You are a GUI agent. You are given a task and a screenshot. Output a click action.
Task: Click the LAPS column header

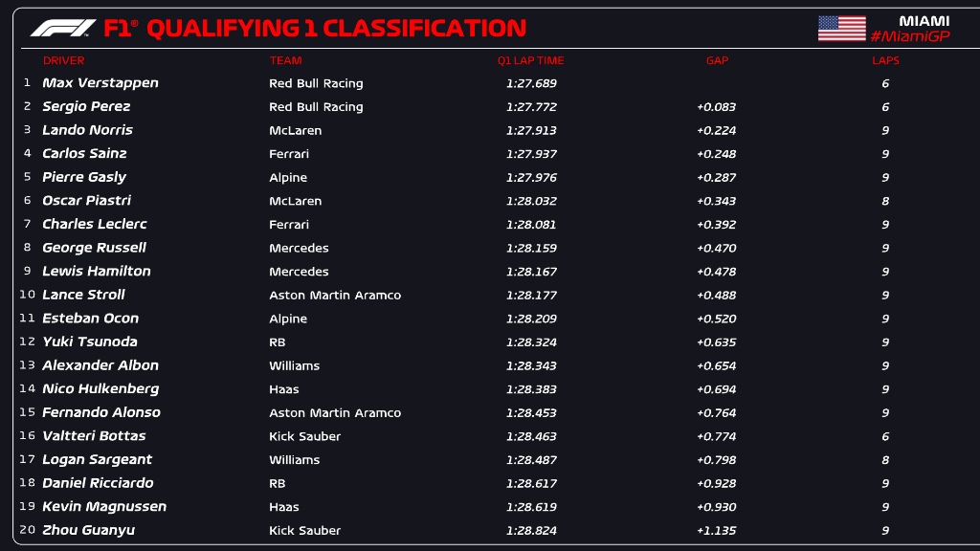[x=885, y=60]
